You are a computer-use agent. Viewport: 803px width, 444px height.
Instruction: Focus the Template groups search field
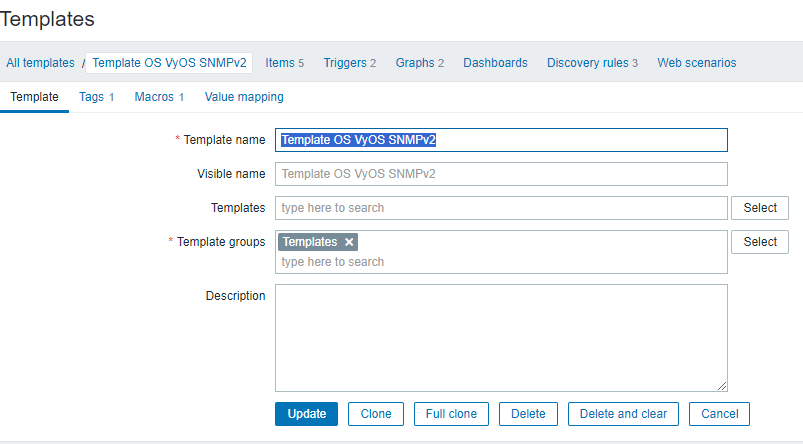(501, 262)
